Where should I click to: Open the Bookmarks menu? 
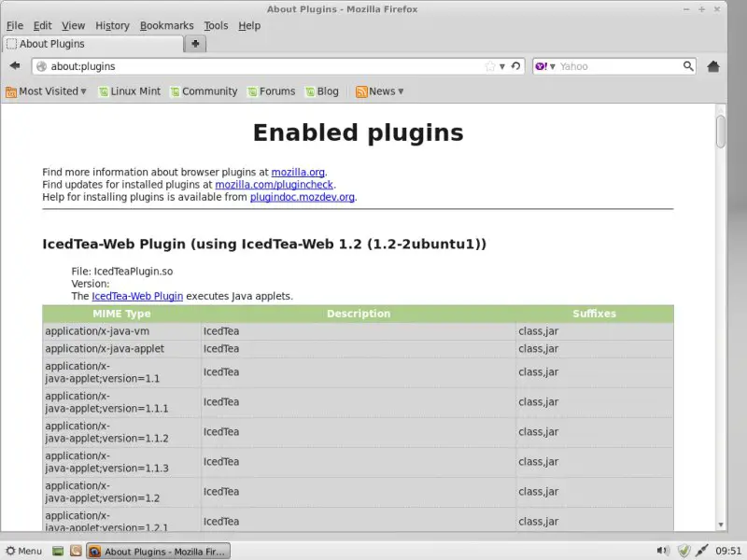click(167, 26)
